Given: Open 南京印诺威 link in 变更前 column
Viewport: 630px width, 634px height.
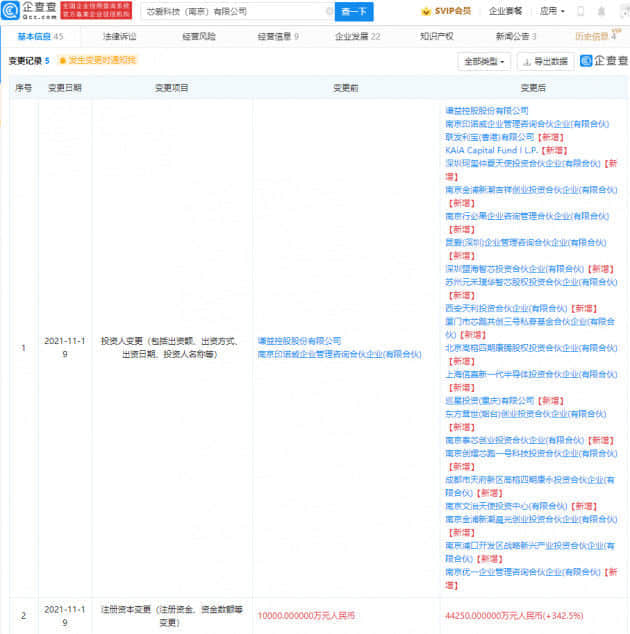Looking at the screenshot, I should pos(340,355).
